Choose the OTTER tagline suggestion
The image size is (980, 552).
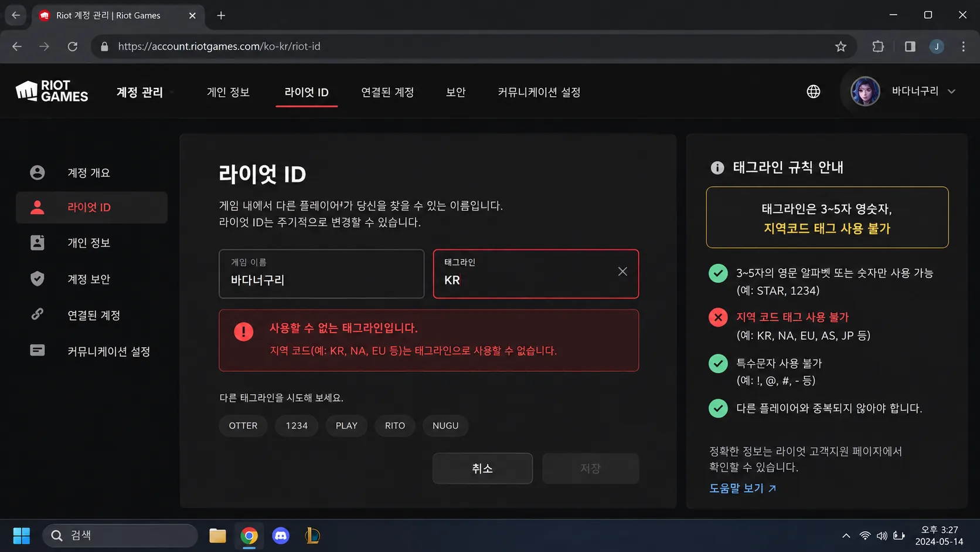coord(243,425)
